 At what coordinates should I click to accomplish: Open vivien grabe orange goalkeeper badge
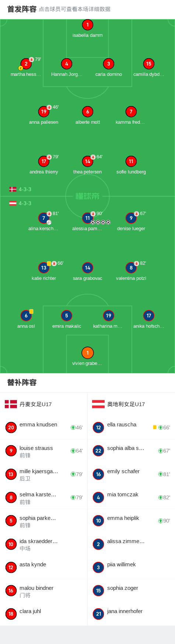click(87, 353)
